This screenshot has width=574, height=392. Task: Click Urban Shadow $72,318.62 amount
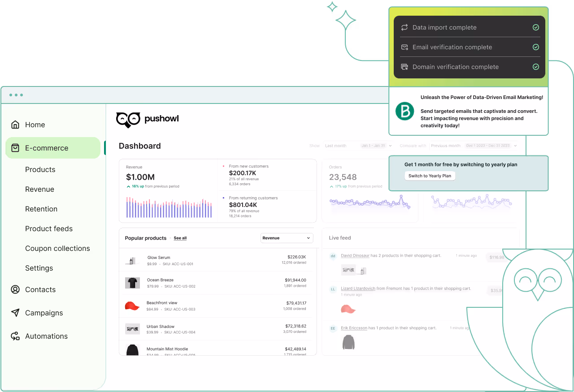(x=296, y=326)
